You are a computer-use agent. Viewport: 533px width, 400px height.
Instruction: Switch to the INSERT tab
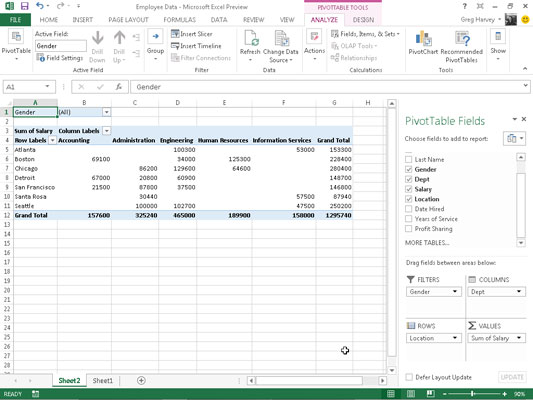click(x=83, y=20)
